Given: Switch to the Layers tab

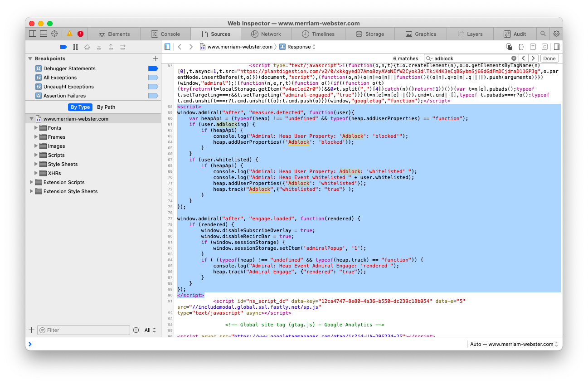Looking at the screenshot, I should (x=470, y=34).
